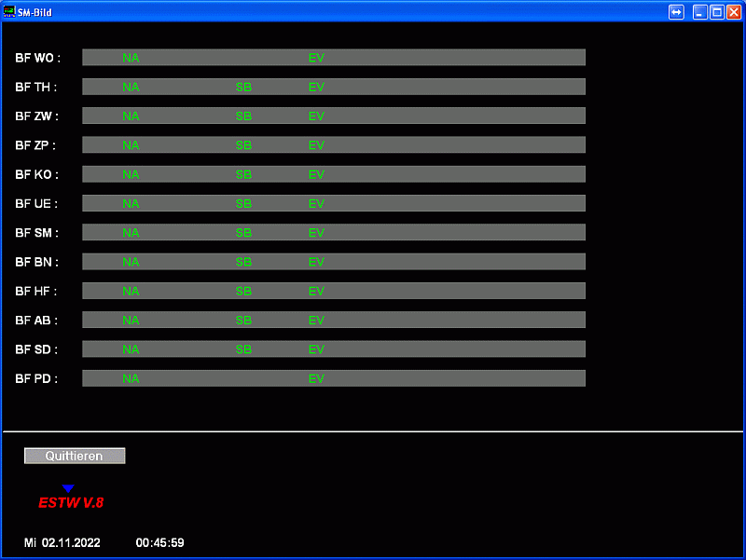This screenshot has height=560, width=746.
Task: Select NA indicator in BF BN row
Action: (x=131, y=262)
